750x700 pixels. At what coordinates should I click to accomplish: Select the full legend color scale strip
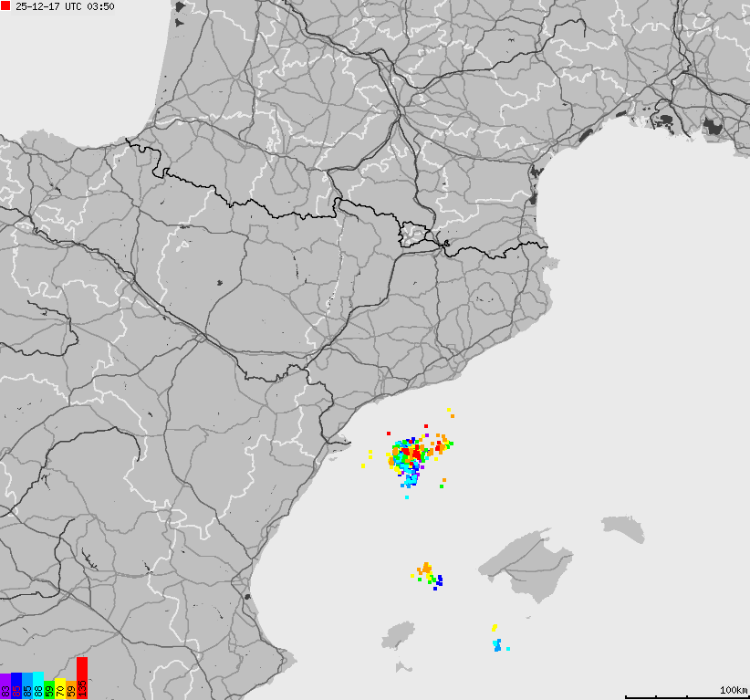tap(43, 684)
